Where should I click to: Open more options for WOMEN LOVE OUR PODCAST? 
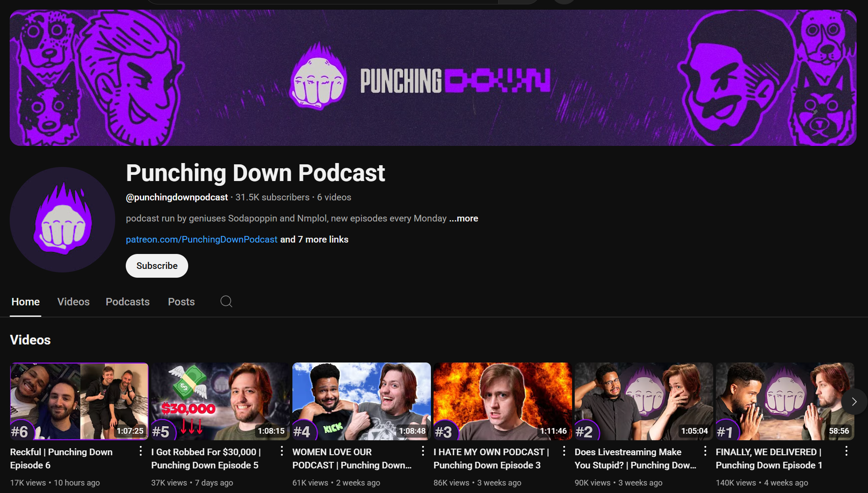(423, 451)
